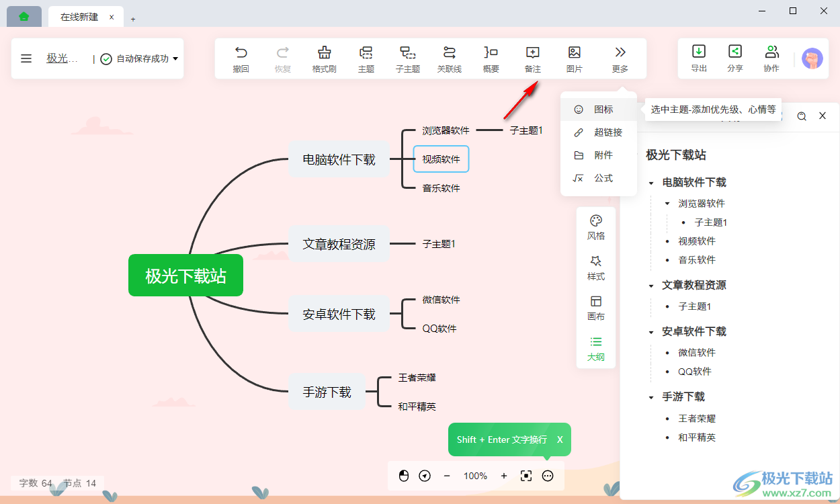The width and height of the screenshot is (840, 504).
Task: Select 微信软件 in the outline list
Action: (x=697, y=352)
